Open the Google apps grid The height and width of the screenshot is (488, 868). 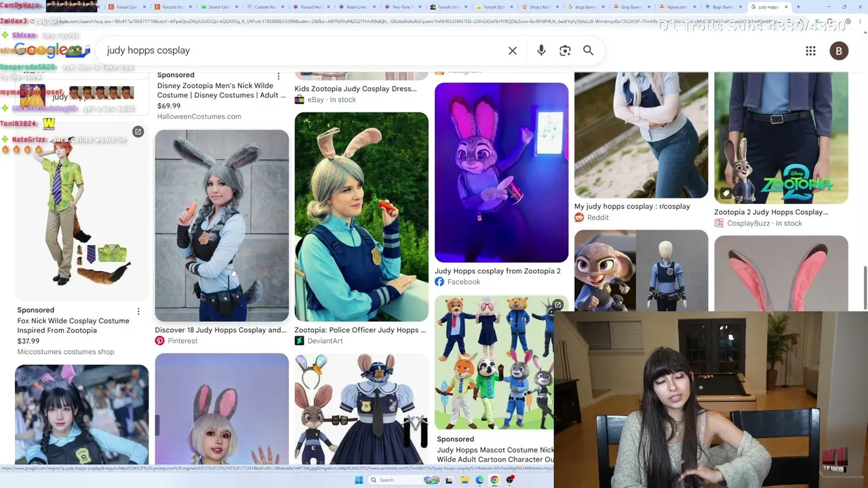pyautogui.click(x=810, y=51)
